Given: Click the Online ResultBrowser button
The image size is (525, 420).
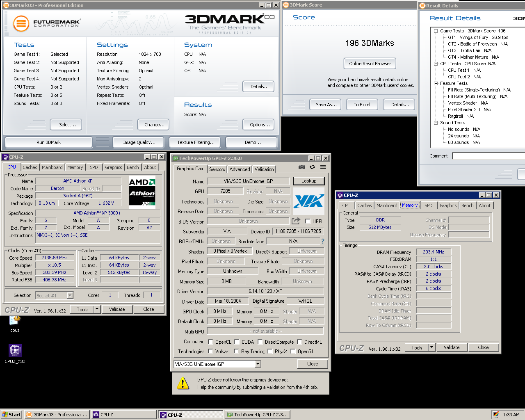Looking at the screenshot, I should [370, 64].
